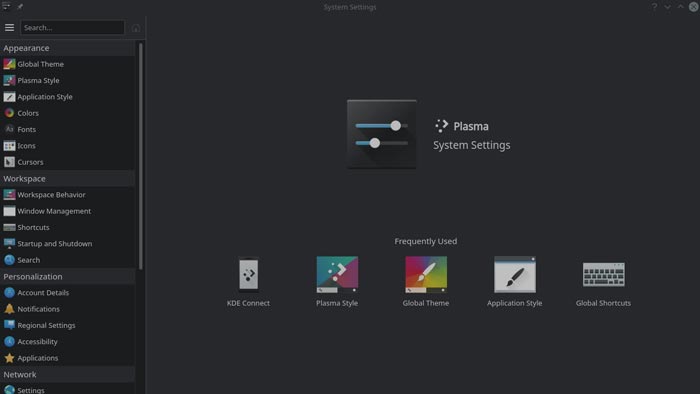Click the home icon beside search

136,28
